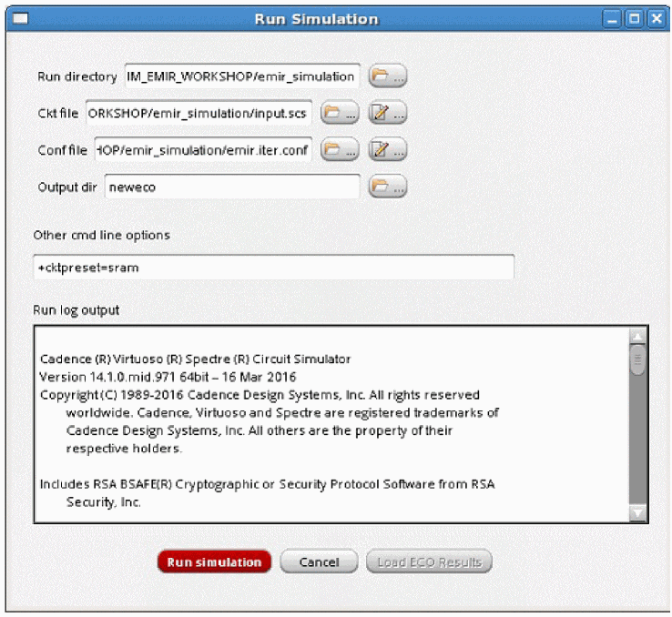Viewport: 672px width, 617px height.
Task: Click the Run directory path field
Action: point(242,76)
